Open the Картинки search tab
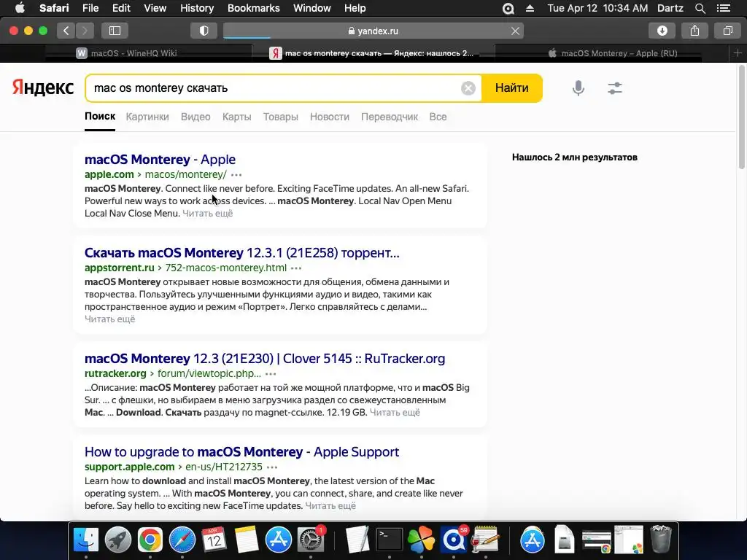 (147, 117)
